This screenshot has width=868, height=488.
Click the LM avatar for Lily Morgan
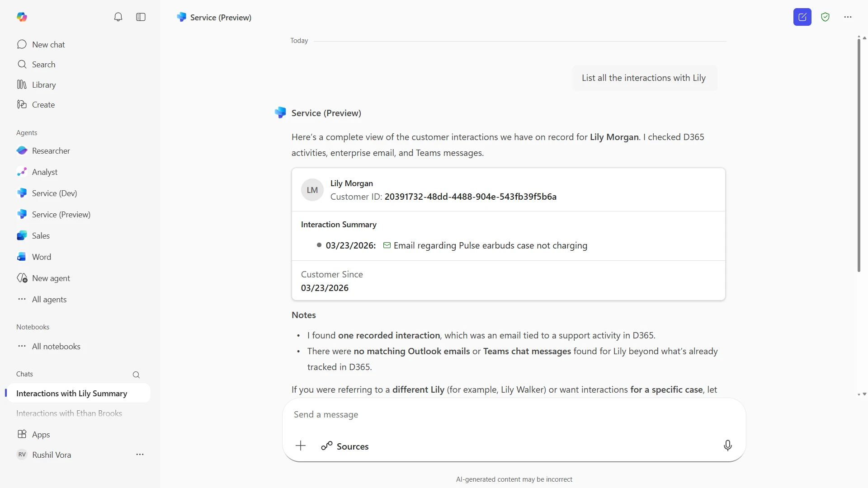312,190
